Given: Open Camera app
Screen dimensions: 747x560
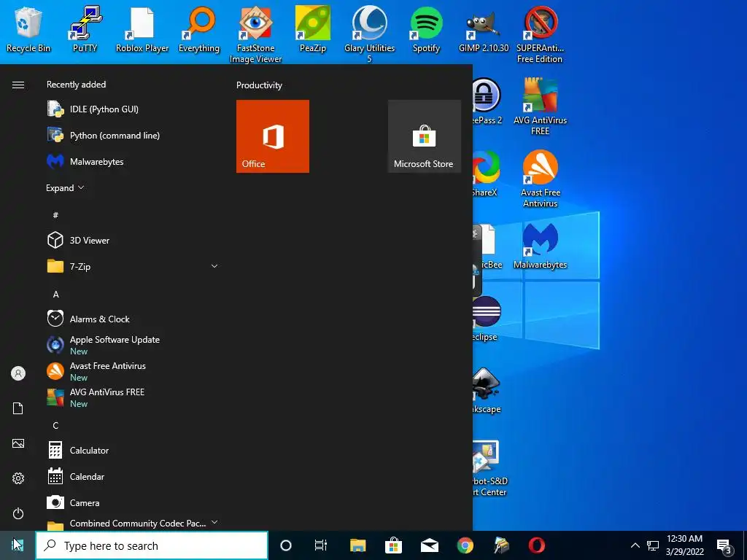Looking at the screenshot, I should [133, 503].
